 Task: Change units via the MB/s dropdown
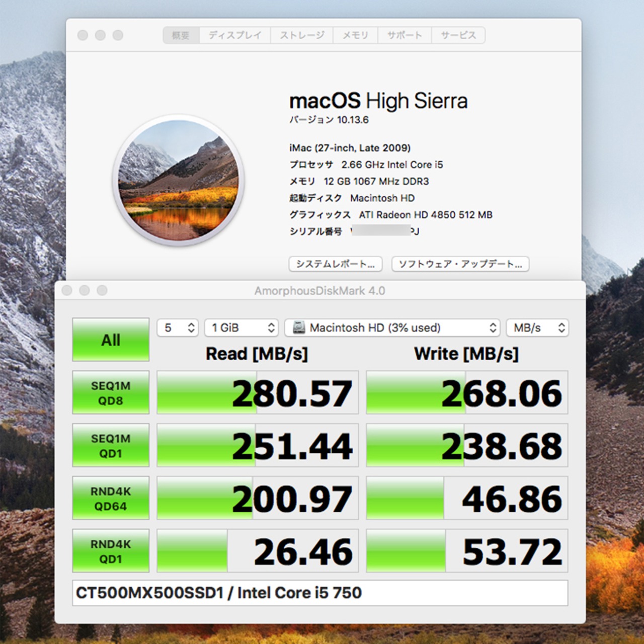[x=536, y=328]
